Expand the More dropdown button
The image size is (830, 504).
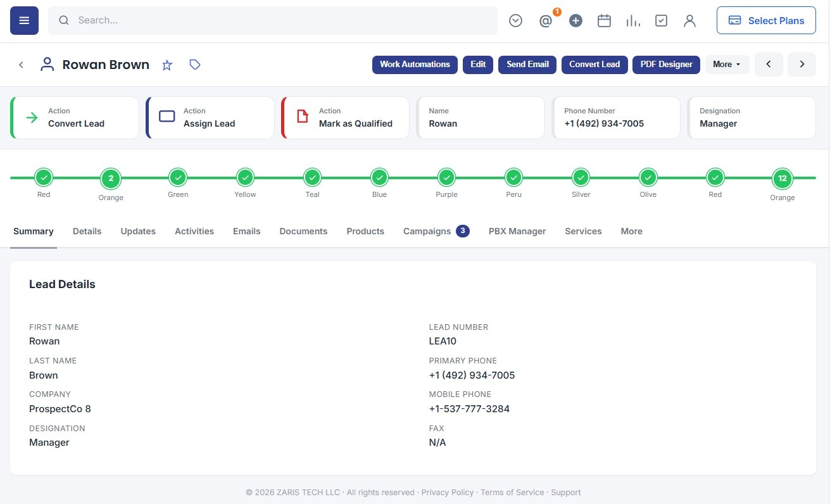pyautogui.click(x=727, y=64)
